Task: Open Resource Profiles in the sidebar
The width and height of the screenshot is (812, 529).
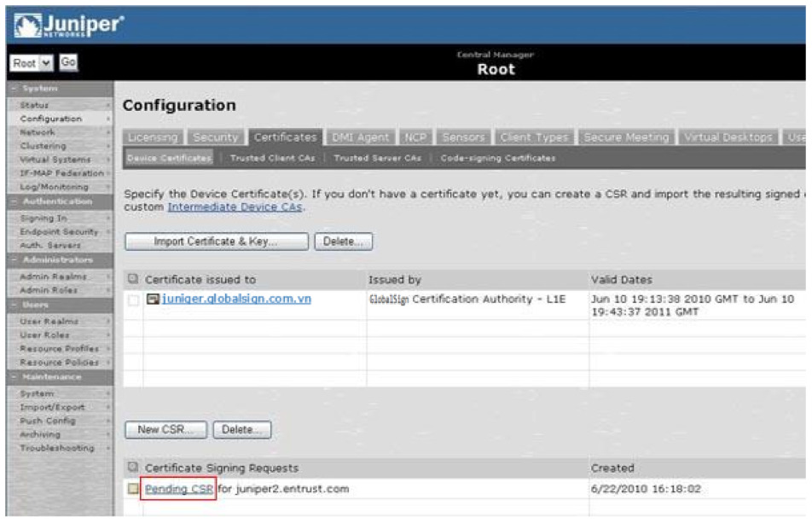Action: tap(59, 349)
